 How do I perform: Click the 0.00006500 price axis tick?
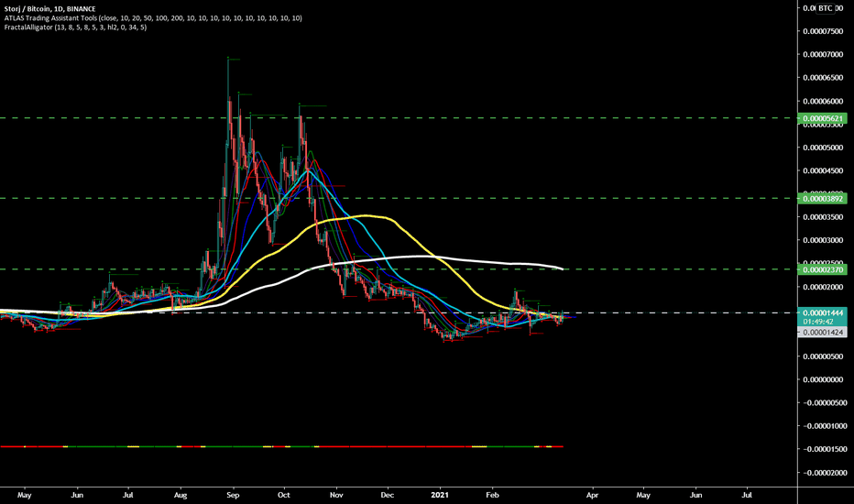823,78
